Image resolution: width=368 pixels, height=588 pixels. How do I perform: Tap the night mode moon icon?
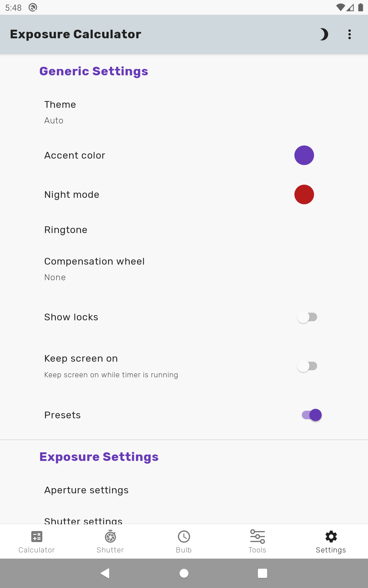[324, 34]
